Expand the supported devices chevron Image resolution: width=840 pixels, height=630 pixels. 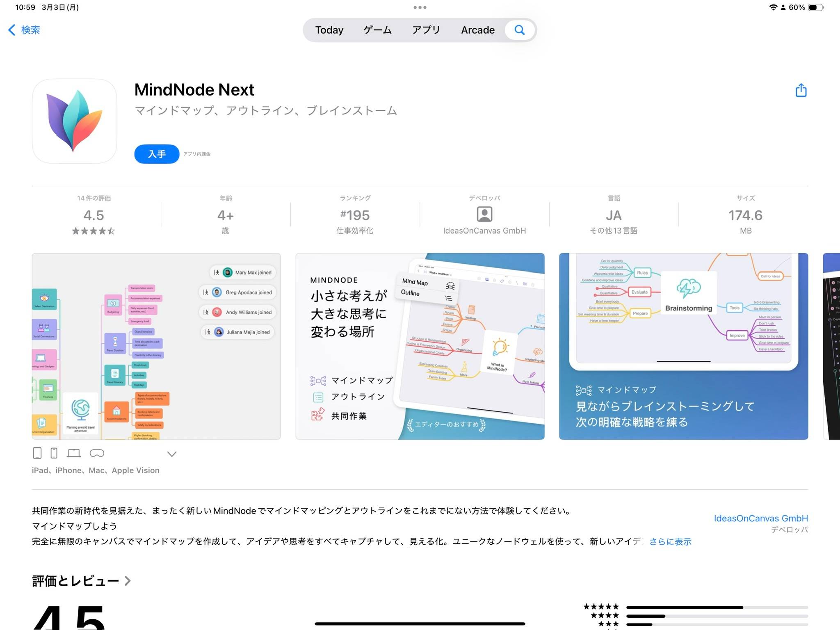(x=172, y=454)
